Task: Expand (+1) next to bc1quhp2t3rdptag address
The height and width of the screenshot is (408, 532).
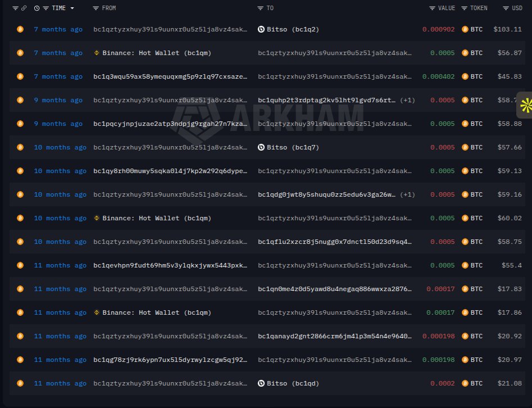Action: (x=407, y=100)
